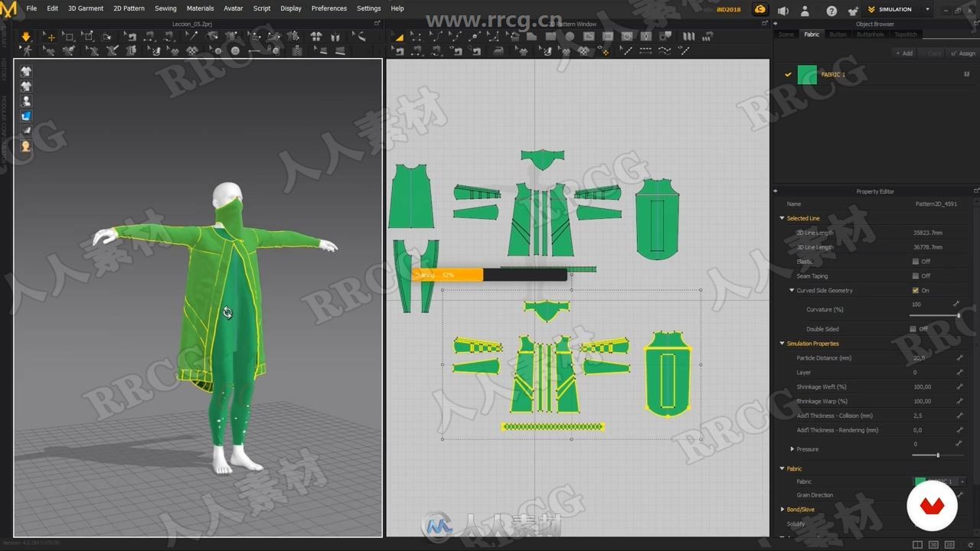Disable the Curved Side Geometry checkbox
Viewport: 980px width, 551px height.
coord(915,290)
